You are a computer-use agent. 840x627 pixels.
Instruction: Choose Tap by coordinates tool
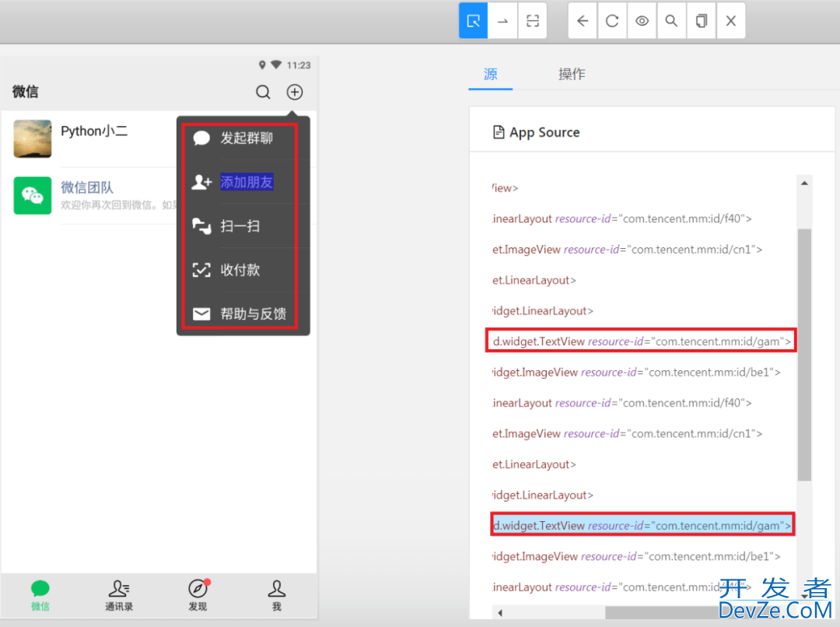coord(533,21)
